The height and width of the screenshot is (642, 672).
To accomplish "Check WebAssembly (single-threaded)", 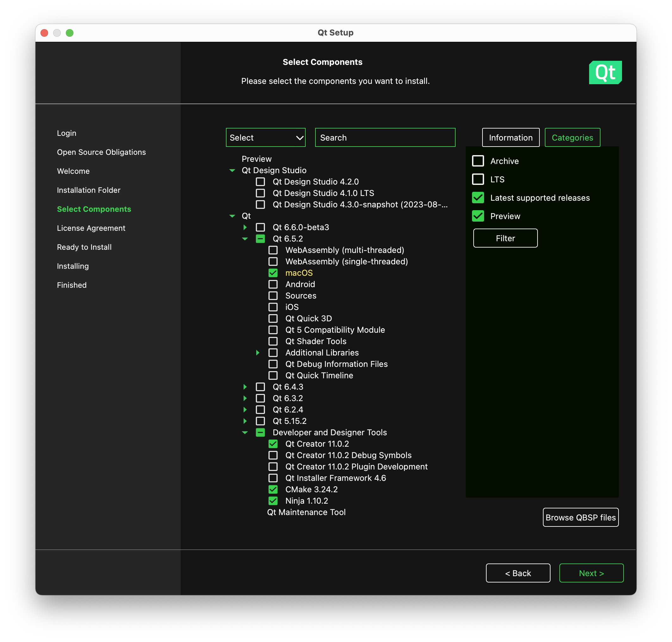I will point(273,261).
